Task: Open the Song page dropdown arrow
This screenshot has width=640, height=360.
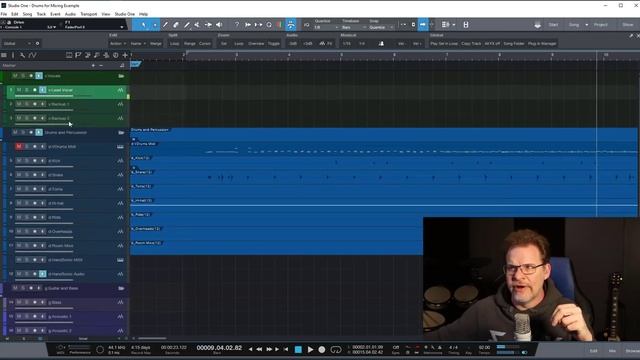Action: click(x=587, y=25)
